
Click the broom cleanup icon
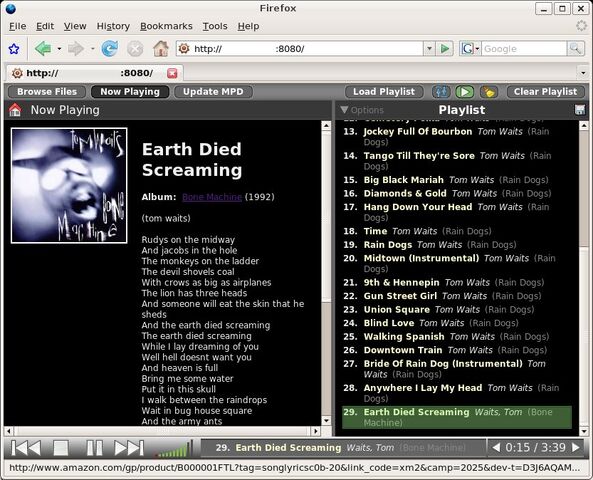click(489, 92)
